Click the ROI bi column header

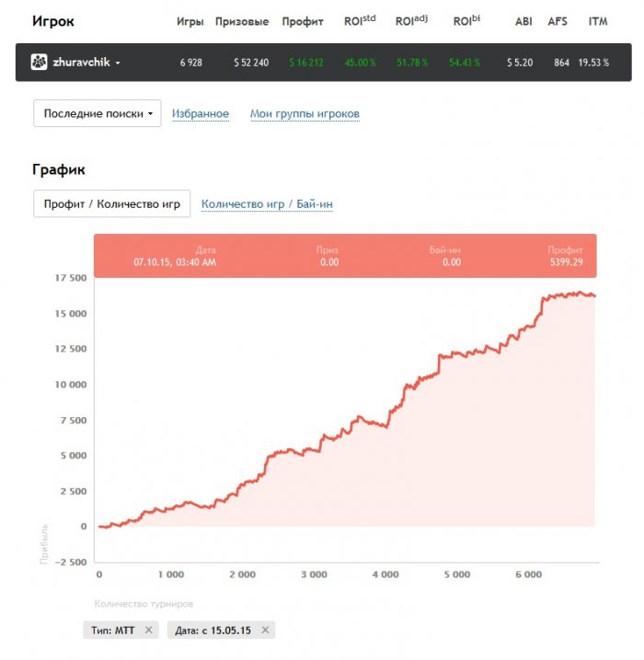[x=466, y=20]
